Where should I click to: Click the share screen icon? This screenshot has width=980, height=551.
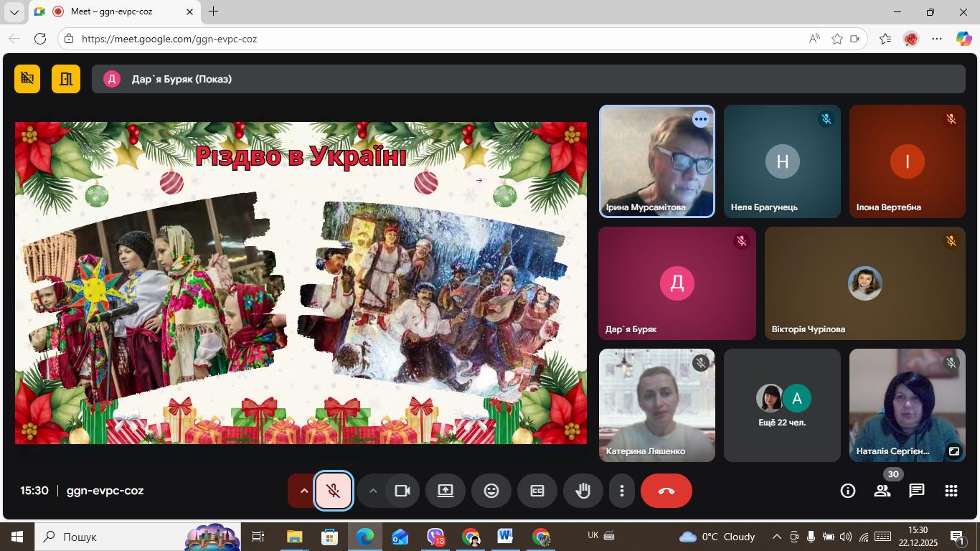pyautogui.click(x=446, y=491)
